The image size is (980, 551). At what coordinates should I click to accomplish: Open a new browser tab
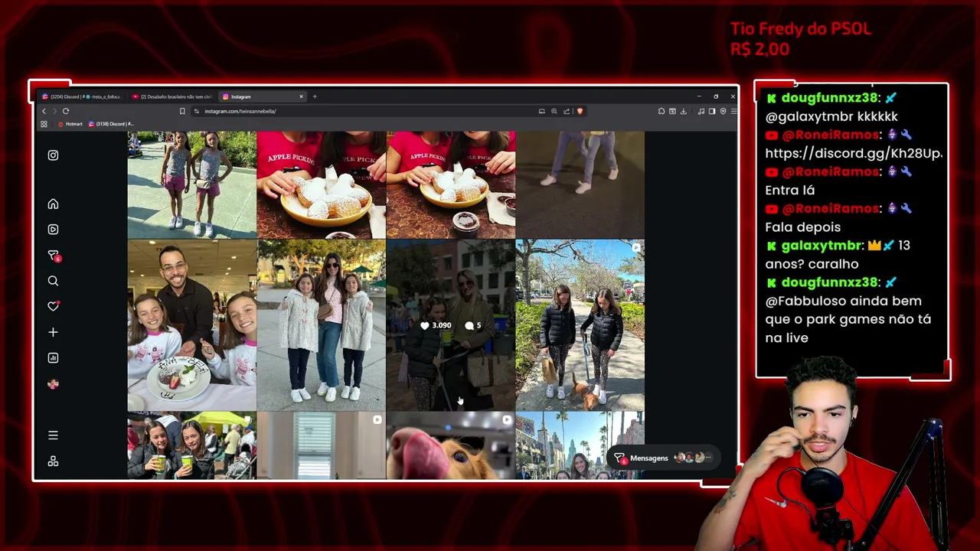point(315,96)
